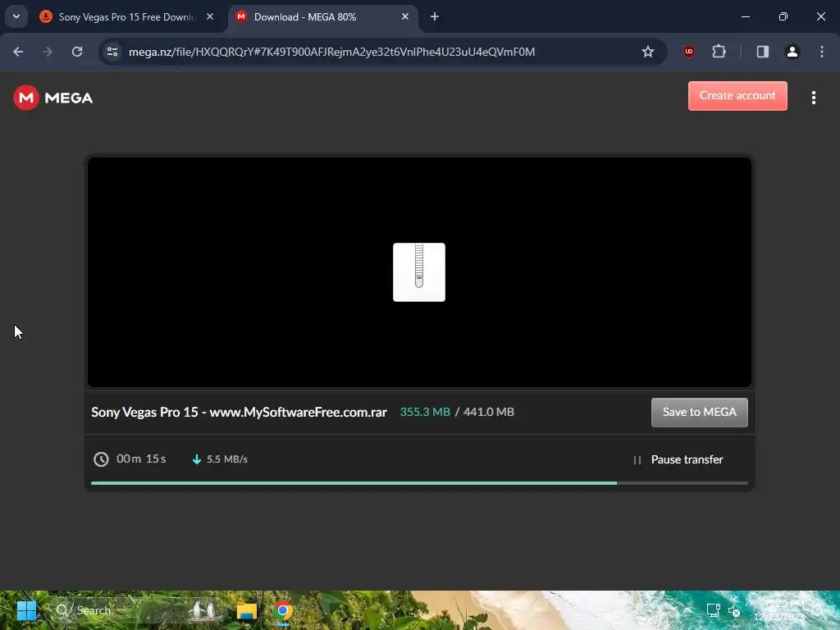This screenshot has width=840, height=630.
Task: Close the Sony Vegas Pro tab
Action: coord(210,16)
